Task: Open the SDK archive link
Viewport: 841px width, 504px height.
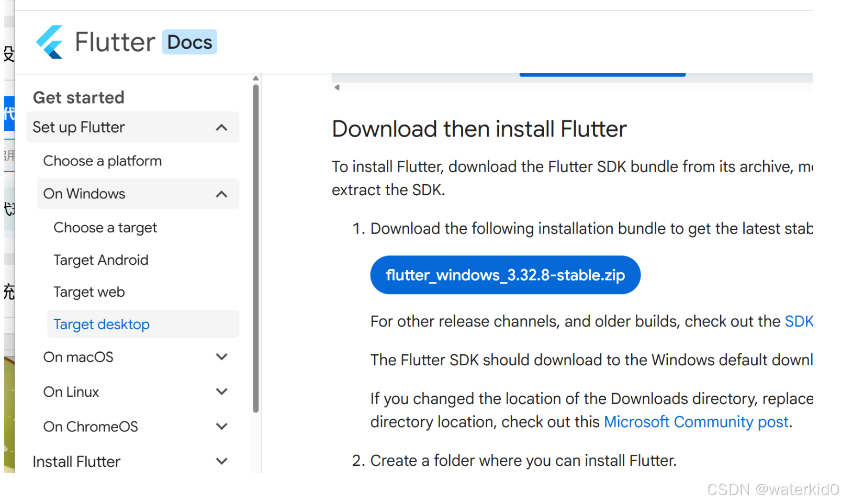Action: tap(799, 321)
